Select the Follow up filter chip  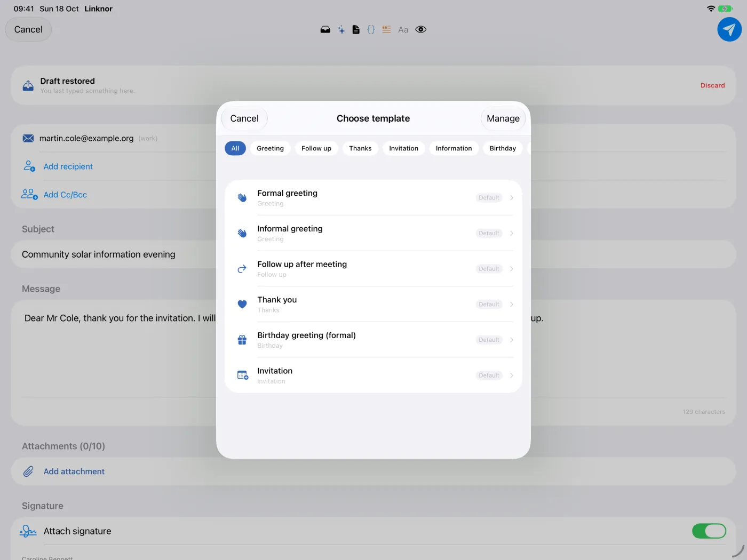tap(316, 148)
